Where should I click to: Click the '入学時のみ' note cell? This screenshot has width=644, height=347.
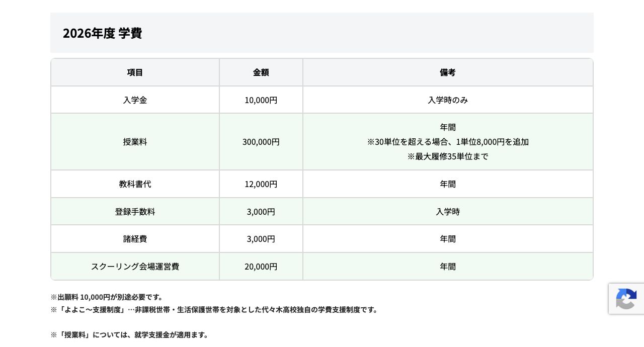coord(448,100)
